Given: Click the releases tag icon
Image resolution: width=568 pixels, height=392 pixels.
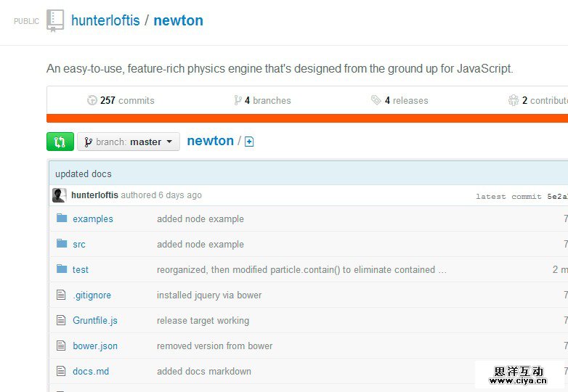Looking at the screenshot, I should tap(376, 100).
